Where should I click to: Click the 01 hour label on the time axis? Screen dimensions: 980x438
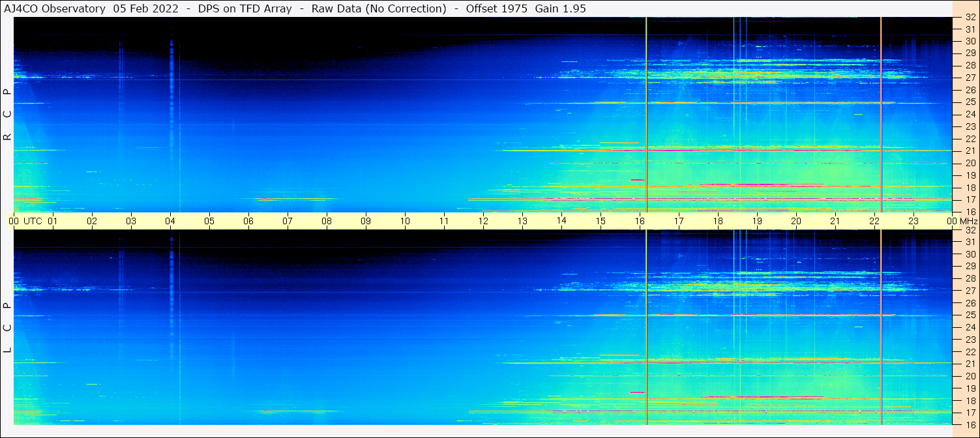click(x=53, y=221)
